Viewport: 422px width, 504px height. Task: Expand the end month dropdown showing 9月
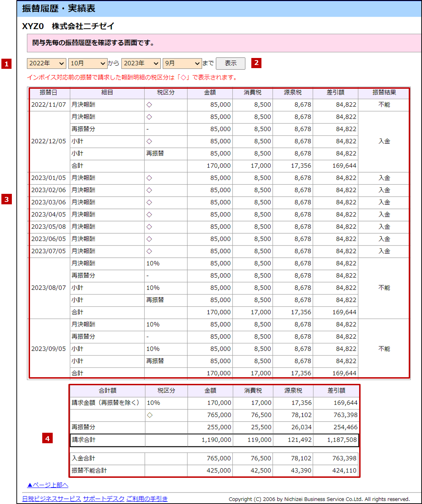pos(182,63)
